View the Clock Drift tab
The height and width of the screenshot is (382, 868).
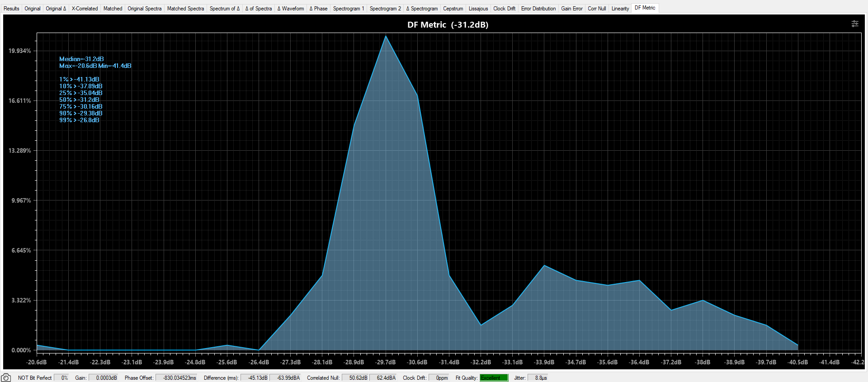(x=504, y=9)
